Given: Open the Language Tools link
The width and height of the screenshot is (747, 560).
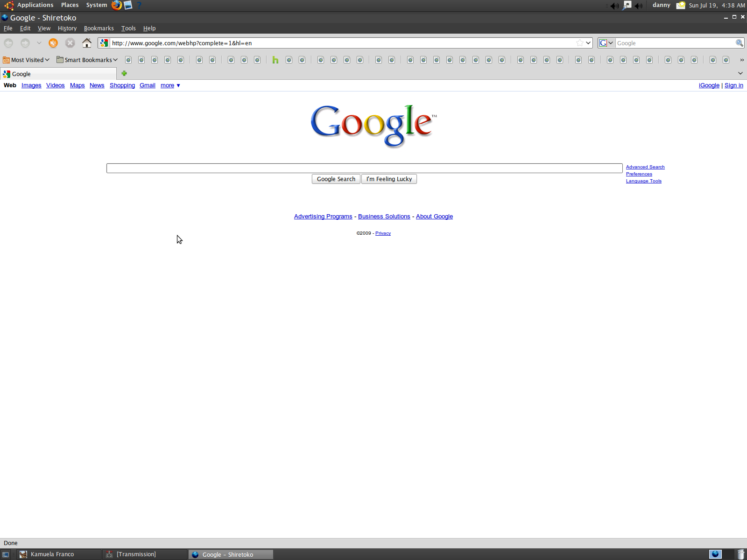Looking at the screenshot, I should click(644, 181).
